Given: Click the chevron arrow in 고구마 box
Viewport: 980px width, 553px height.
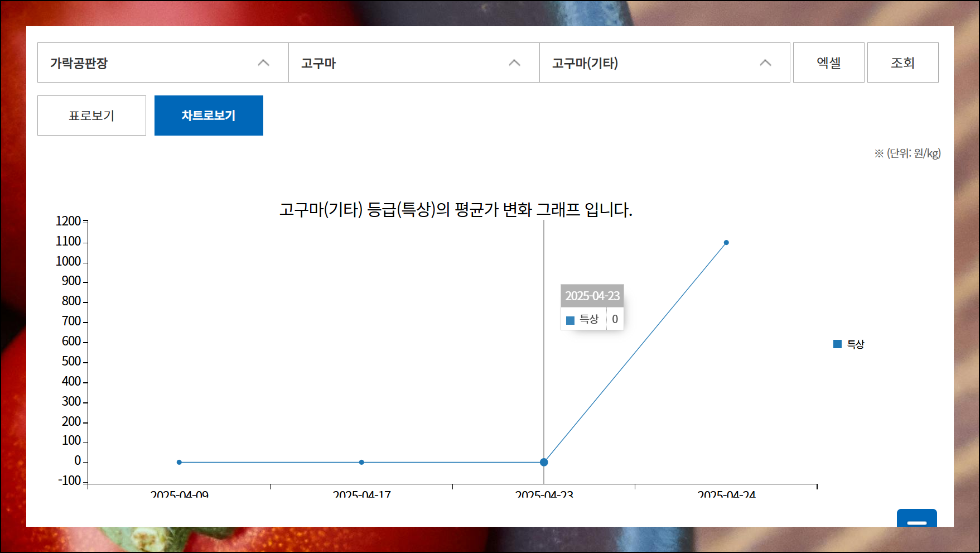Looking at the screenshot, I should 515,63.
